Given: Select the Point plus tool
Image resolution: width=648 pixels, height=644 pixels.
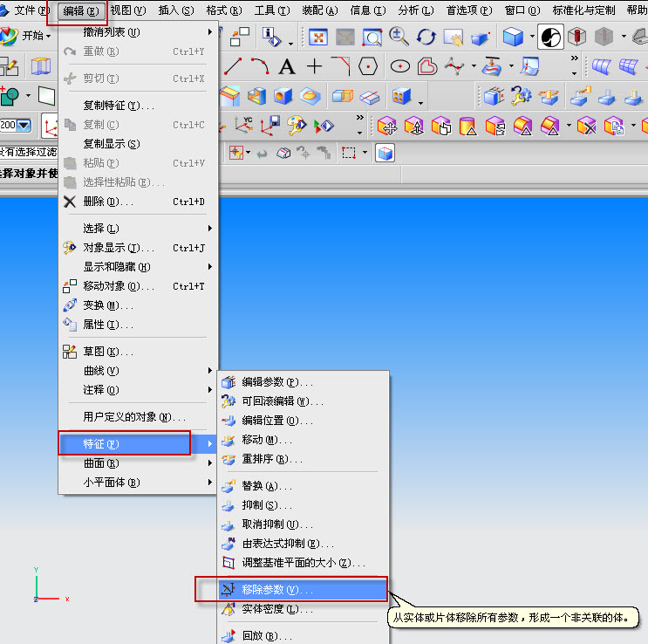Looking at the screenshot, I should click(x=315, y=66).
